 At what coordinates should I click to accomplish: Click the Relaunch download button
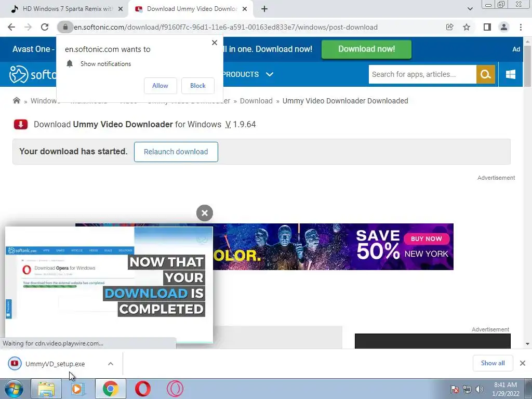click(176, 152)
